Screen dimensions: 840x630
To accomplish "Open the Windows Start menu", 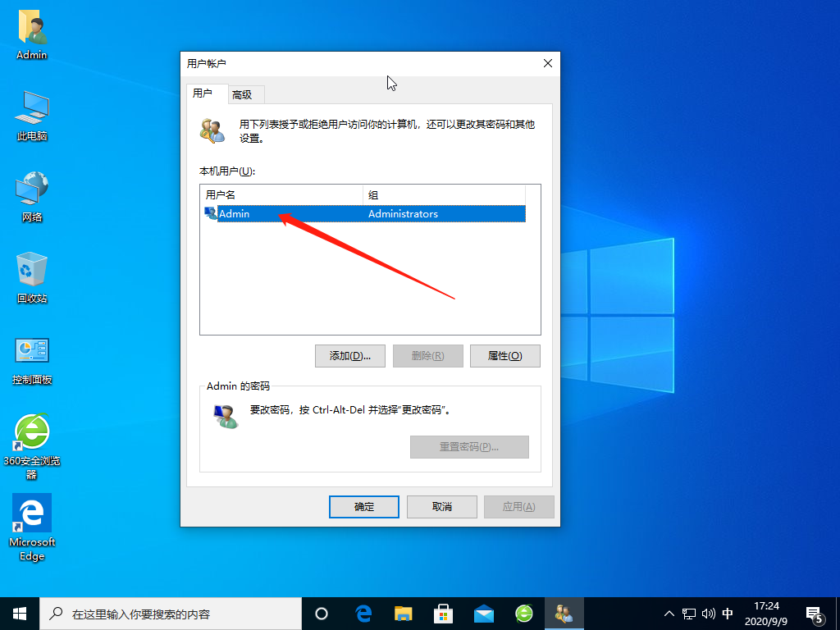I will tap(20, 614).
